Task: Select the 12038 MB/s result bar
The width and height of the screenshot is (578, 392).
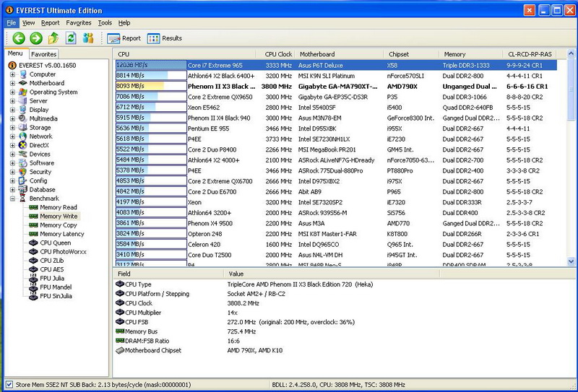Action: (x=151, y=65)
